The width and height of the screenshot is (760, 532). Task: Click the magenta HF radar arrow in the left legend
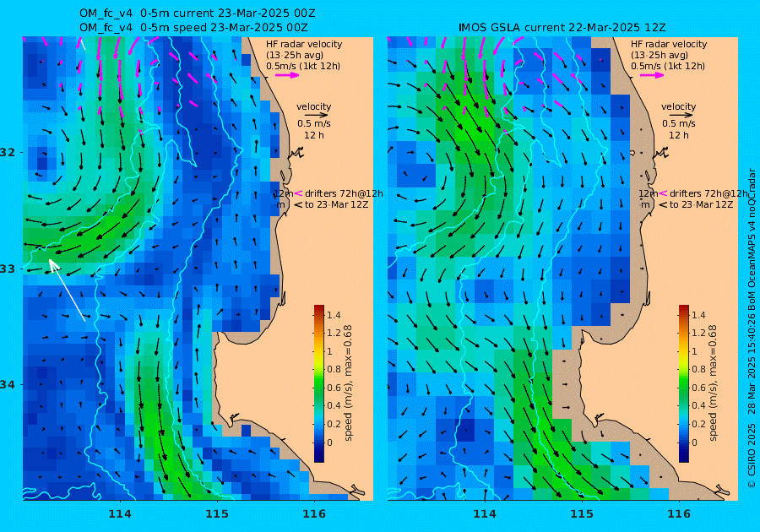pyautogui.click(x=287, y=75)
